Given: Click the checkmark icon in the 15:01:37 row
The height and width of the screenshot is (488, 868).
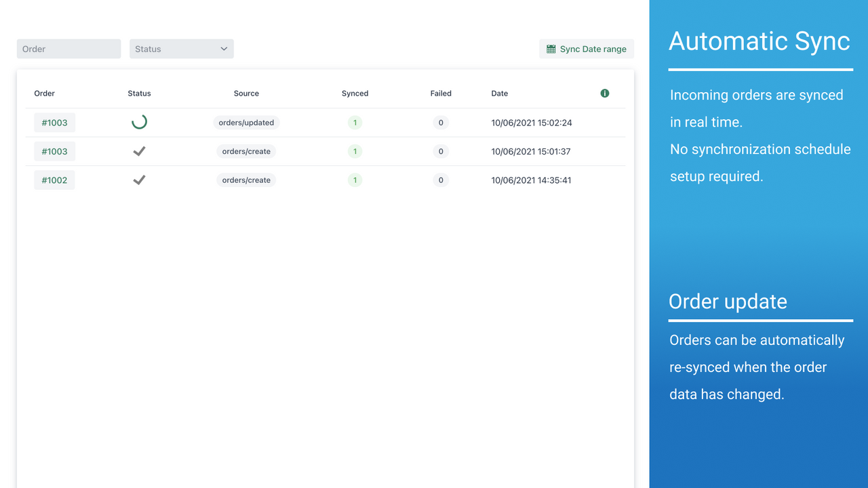Looking at the screenshot, I should (139, 151).
